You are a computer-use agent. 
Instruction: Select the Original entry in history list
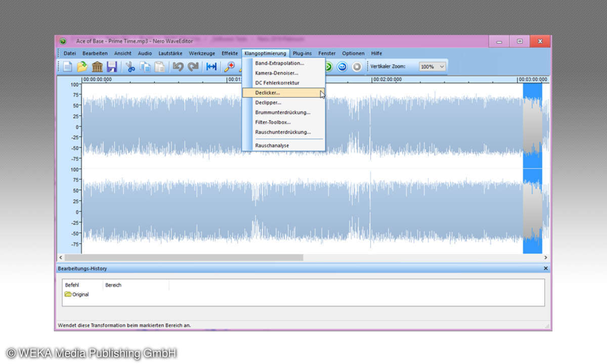click(77, 294)
